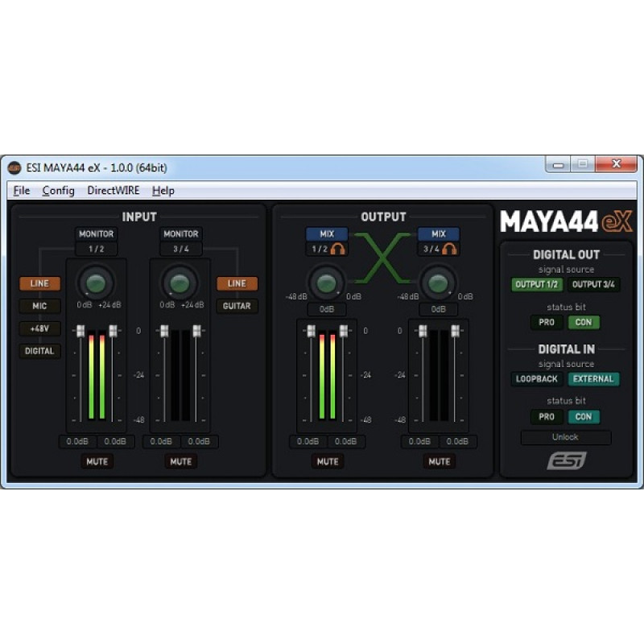Click output 3/4 right fader handle

click(x=455, y=331)
